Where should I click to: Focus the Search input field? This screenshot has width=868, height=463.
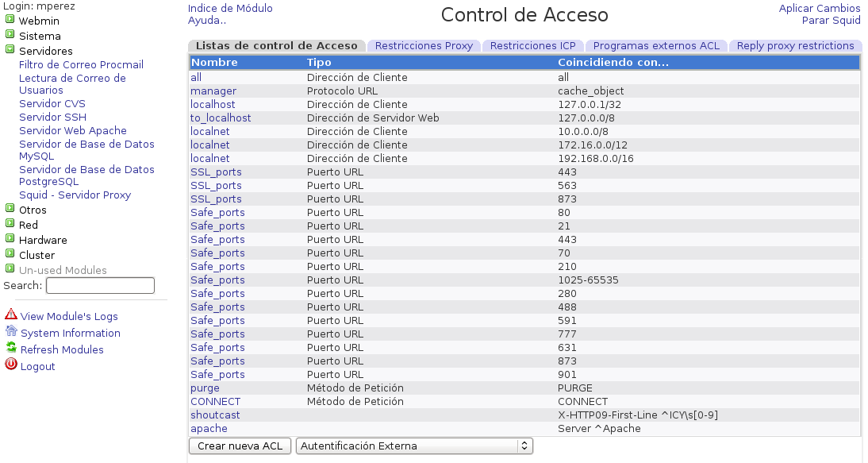pyautogui.click(x=100, y=285)
